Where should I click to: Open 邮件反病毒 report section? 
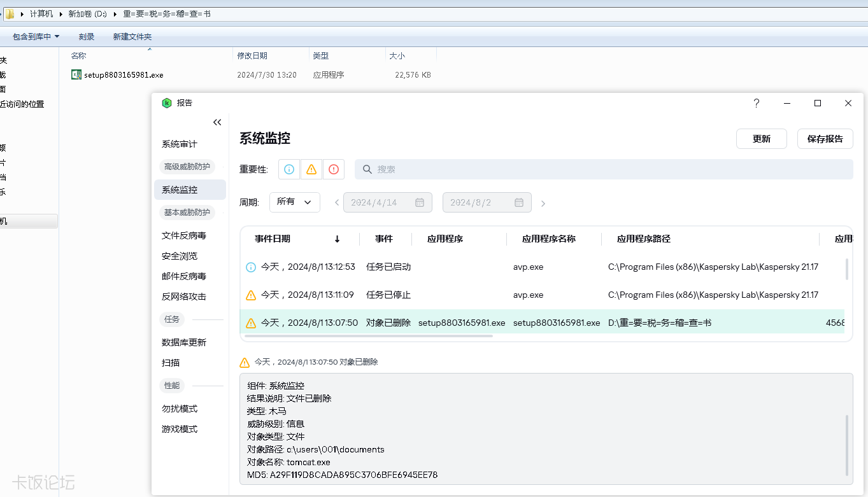(184, 276)
